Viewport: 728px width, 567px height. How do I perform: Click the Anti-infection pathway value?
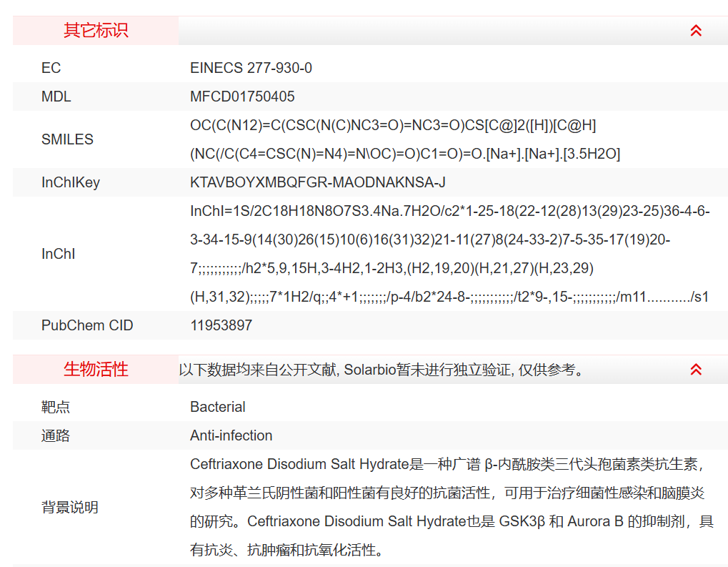231,435
